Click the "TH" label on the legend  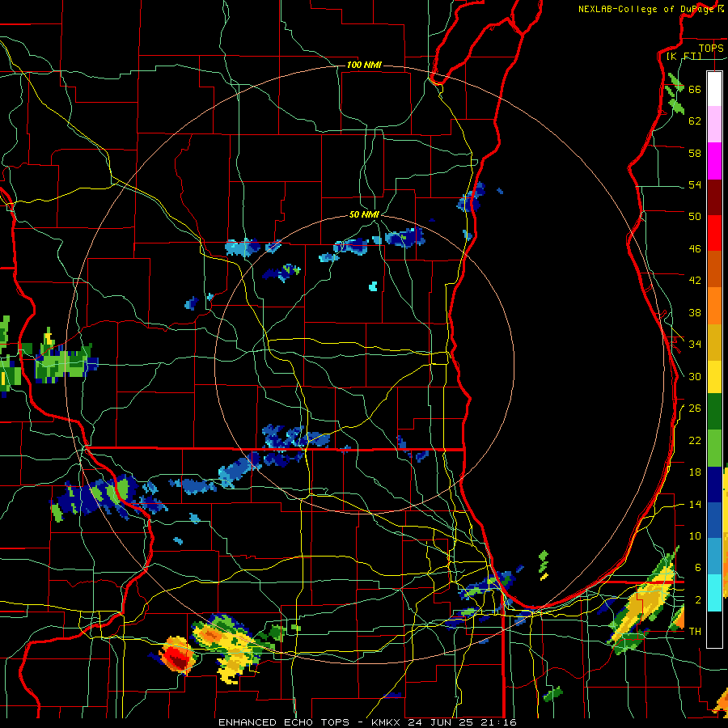click(x=695, y=632)
